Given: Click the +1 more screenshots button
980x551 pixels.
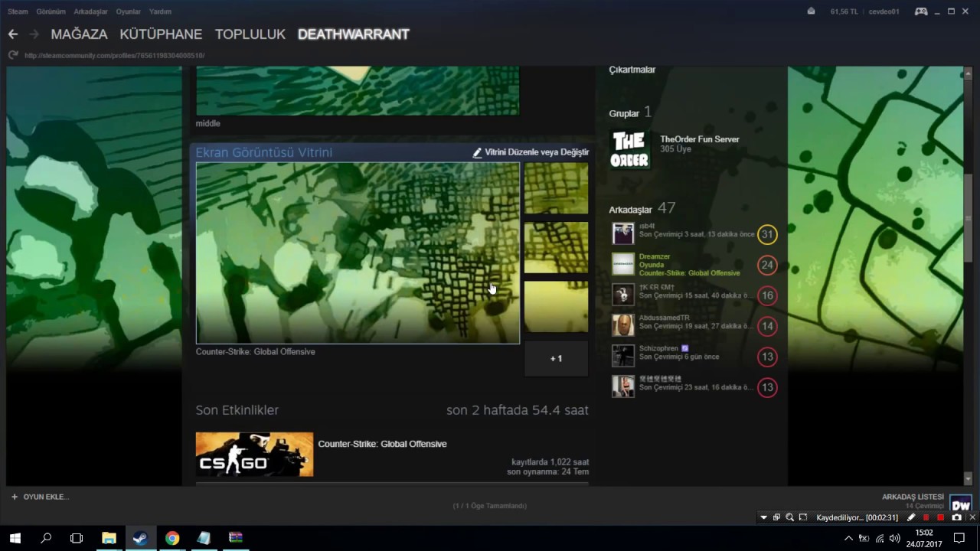Looking at the screenshot, I should pyautogui.click(x=557, y=358).
